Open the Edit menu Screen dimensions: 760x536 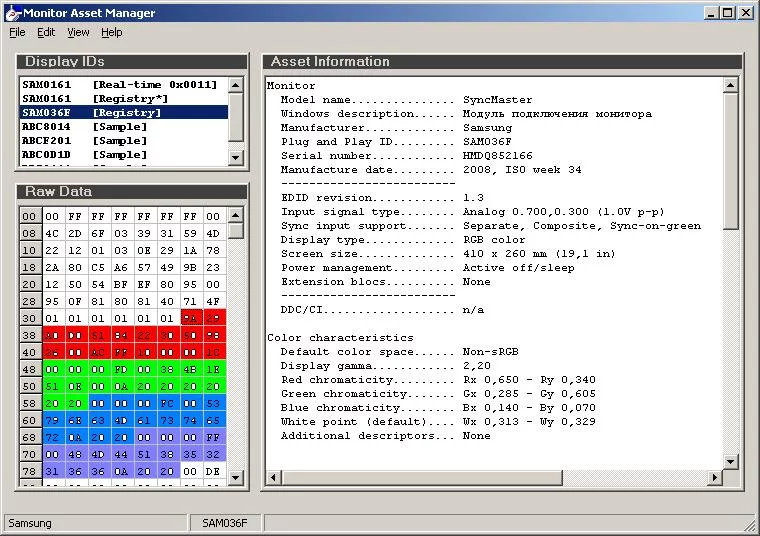[46, 32]
